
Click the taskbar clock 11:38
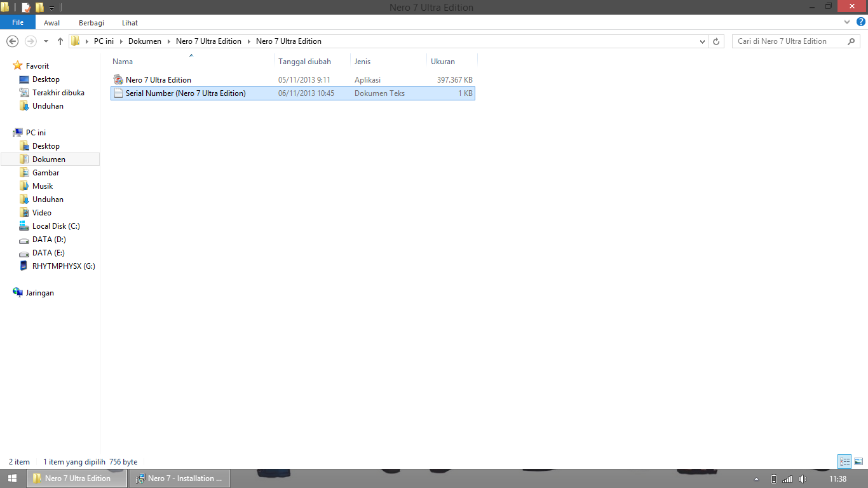point(838,479)
